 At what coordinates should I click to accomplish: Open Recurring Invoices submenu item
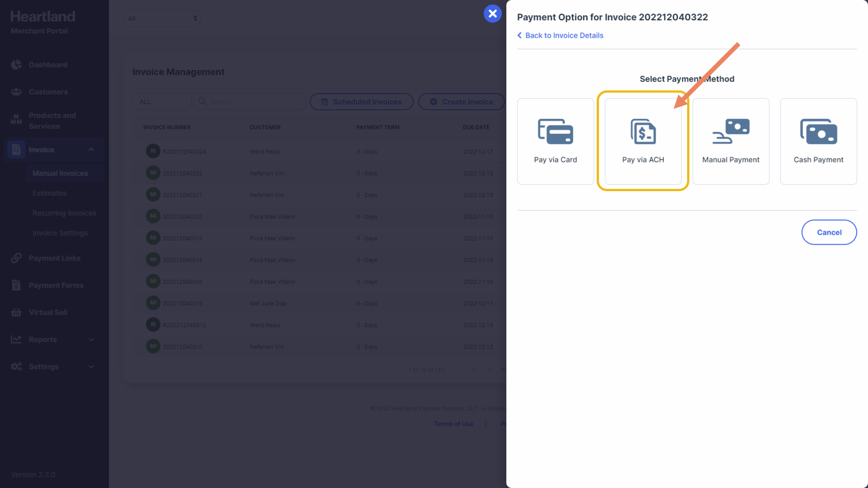[64, 213]
